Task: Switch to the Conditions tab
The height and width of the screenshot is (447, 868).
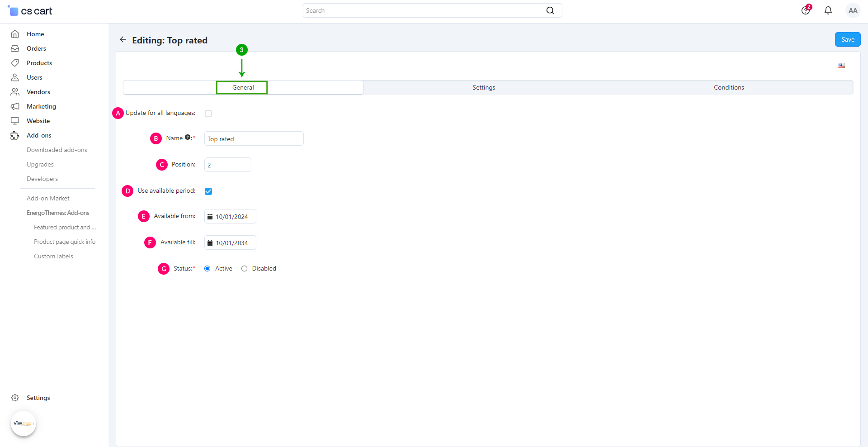Action: point(729,87)
